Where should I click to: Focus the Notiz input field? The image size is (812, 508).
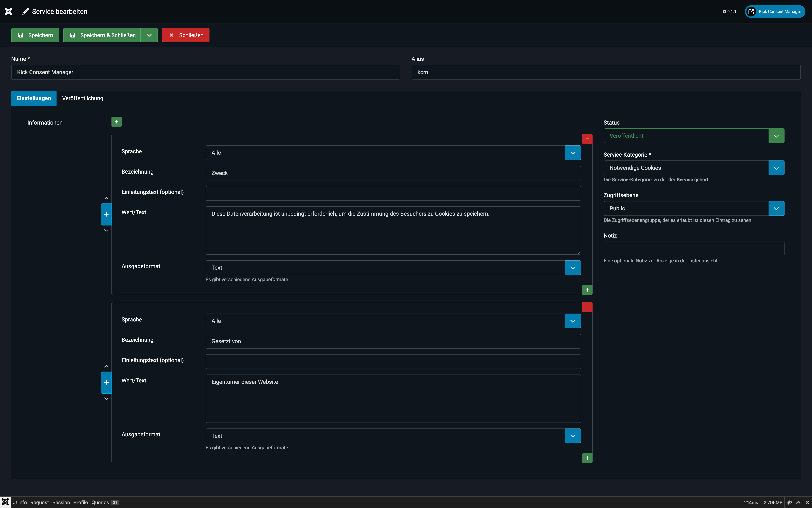click(694, 249)
